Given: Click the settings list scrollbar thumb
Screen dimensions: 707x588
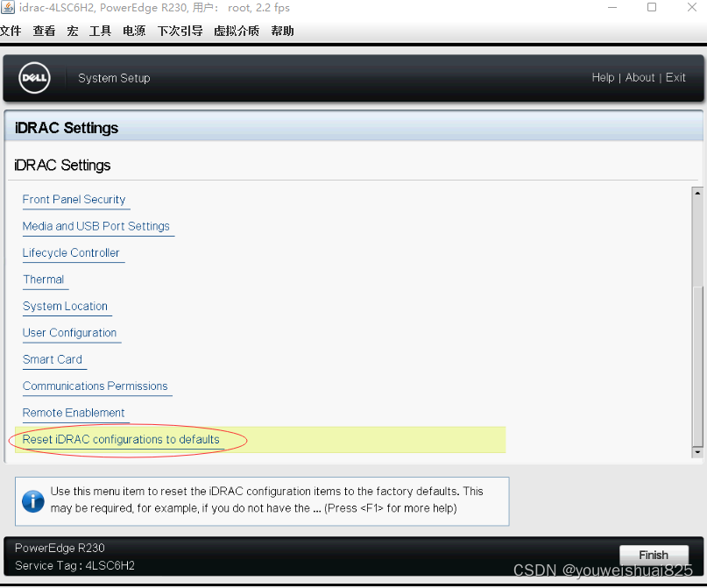Looking at the screenshot, I should [697, 365].
